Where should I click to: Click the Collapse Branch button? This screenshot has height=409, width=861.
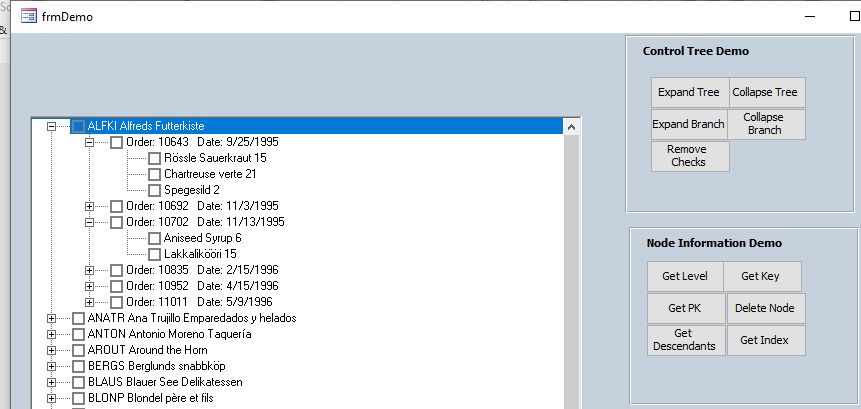[767, 124]
